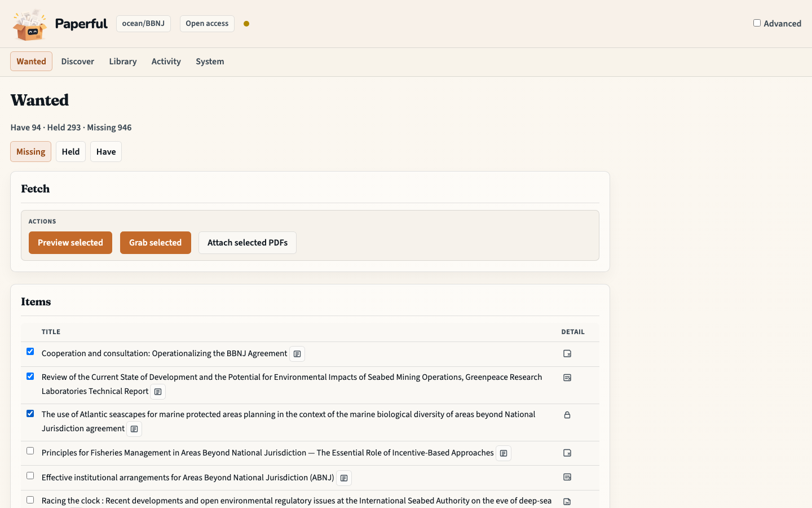Open the Wanted tab
Image resolution: width=812 pixels, height=508 pixels.
click(x=31, y=62)
